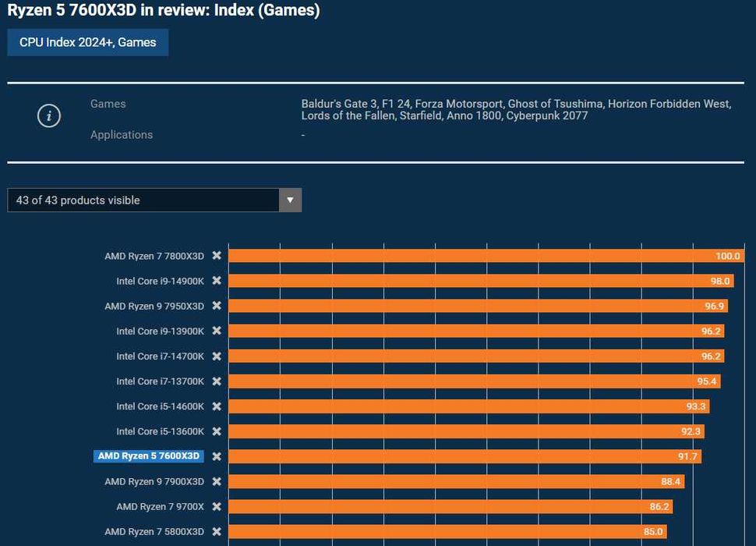
Task: Remove AMD Ryzen 7 9700X with its X icon
Action: [x=217, y=506]
